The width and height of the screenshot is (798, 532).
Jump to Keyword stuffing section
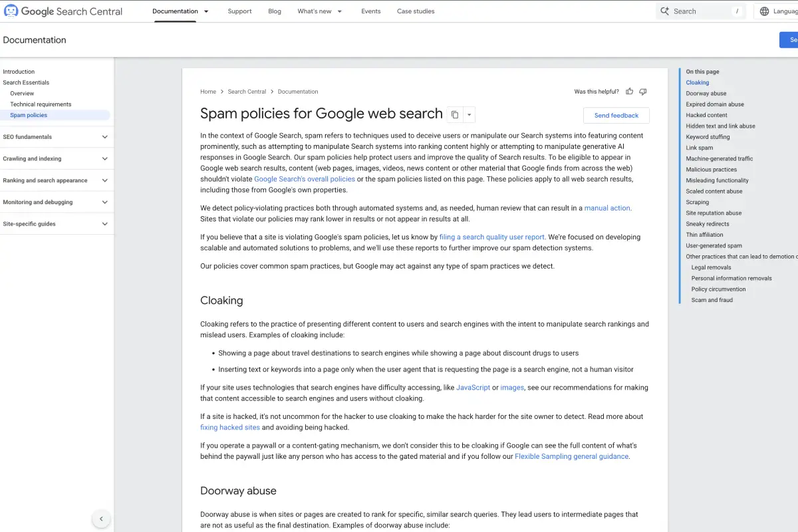coord(708,137)
